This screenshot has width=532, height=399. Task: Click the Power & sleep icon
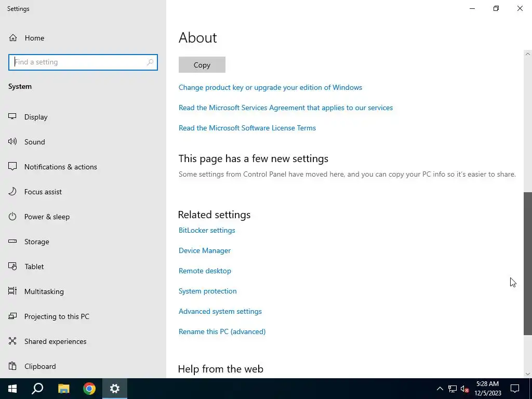[12, 216]
